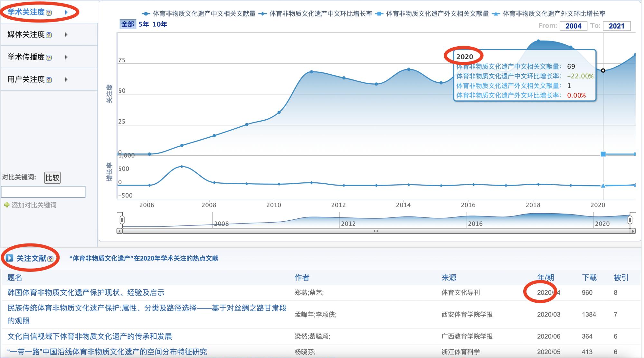Click right handle of timeline navigator
The height and width of the screenshot is (358, 644).
630,220
